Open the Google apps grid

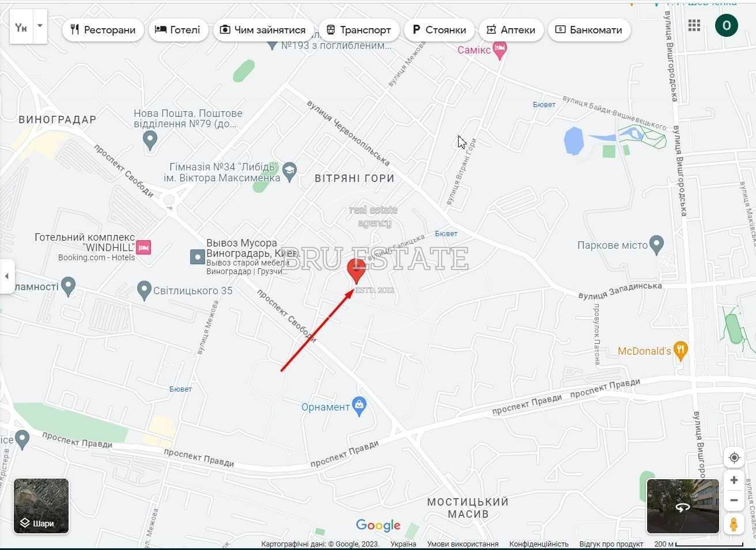(694, 25)
